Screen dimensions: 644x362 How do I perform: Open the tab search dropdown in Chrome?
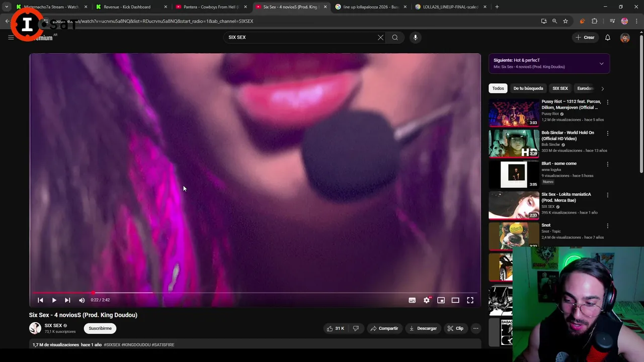(7, 7)
